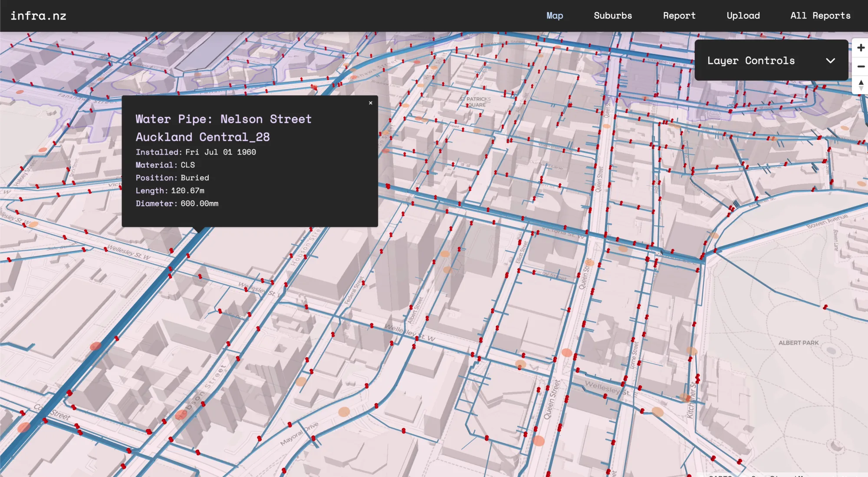Reset map bearing with compass control
Screen dimensions: 868x477
tap(861, 85)
